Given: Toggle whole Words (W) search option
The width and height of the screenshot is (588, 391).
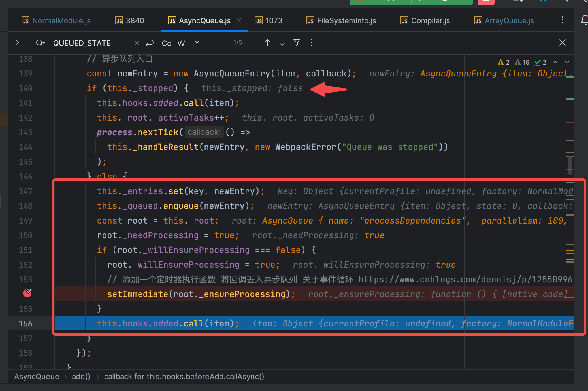Looking at the screenshot, I should (x=181, y=43).
